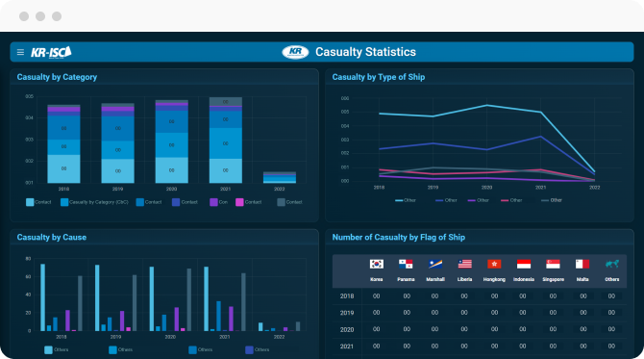Click the 'Casualty Statistics' page title
The image size is (644, 359).
365,52
